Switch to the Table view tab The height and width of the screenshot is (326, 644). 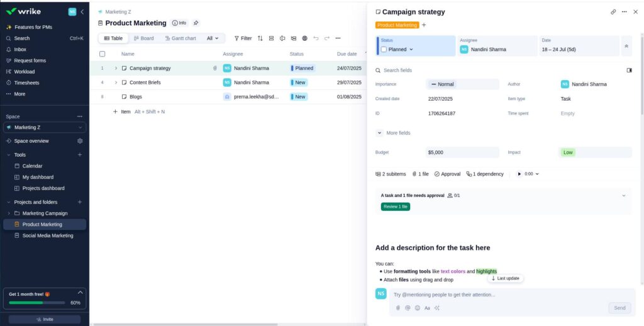(x=113, y=38)
